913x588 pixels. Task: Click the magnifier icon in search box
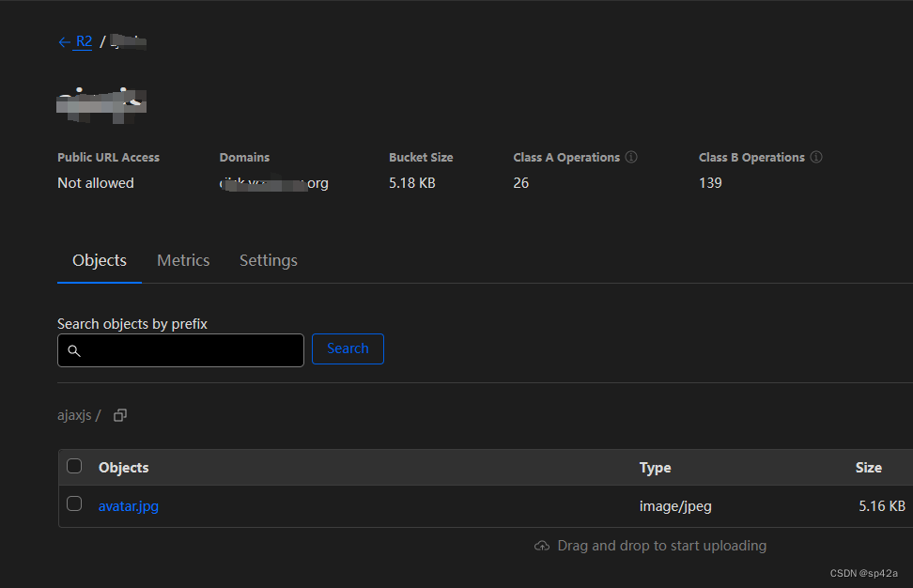[74, 350]
